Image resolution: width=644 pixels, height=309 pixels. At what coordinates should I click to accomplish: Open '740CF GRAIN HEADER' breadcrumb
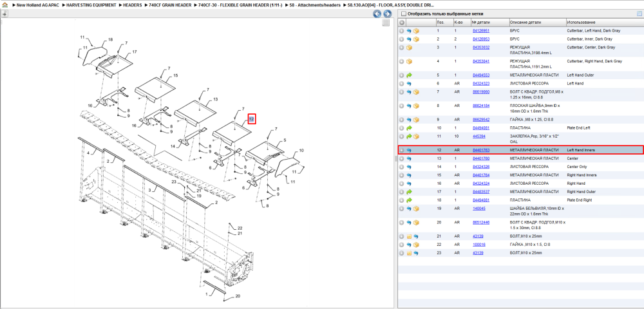[x=170, y=5]
